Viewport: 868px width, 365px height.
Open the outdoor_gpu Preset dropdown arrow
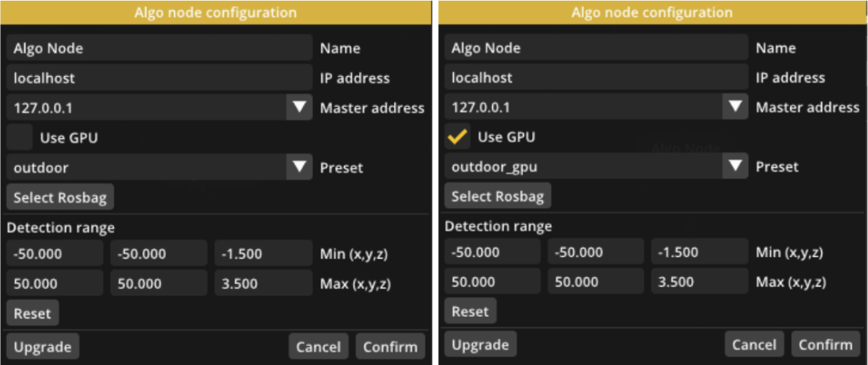click(x=736, y=166)
